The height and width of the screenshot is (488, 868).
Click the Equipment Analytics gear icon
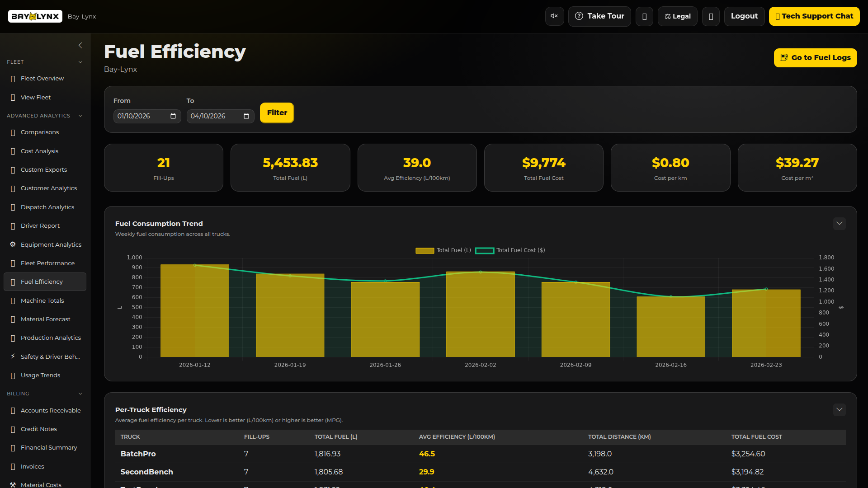13,244
